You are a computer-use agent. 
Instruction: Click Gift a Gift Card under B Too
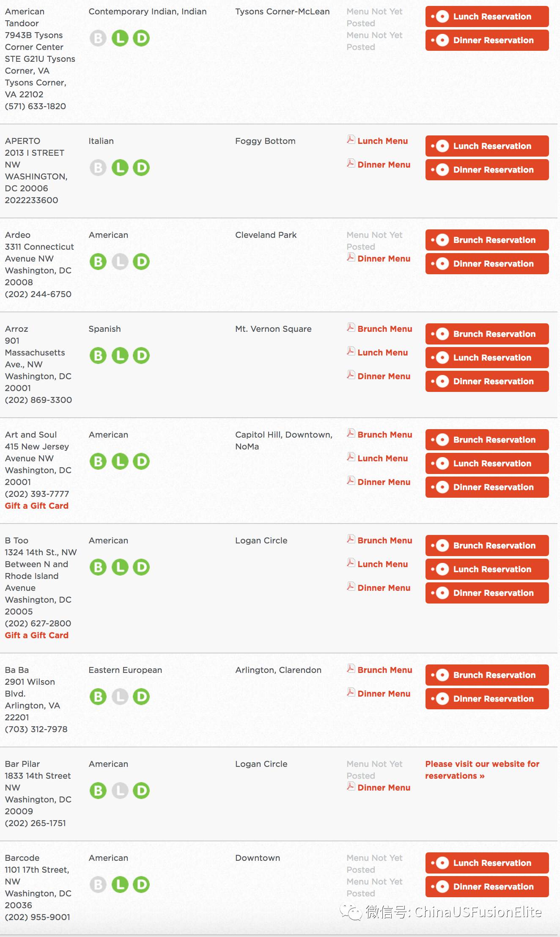[x=37, y=635]
